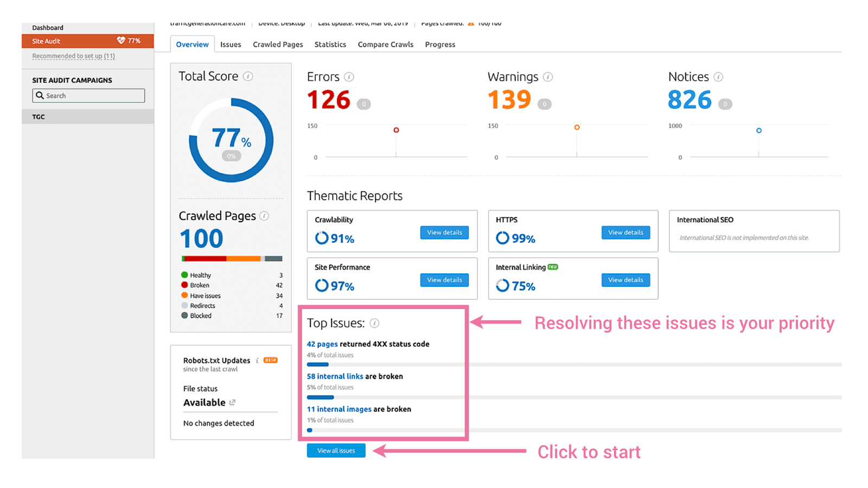
Task: Open the 42 pages 4XX status link
Action: (x=322, y=344)
